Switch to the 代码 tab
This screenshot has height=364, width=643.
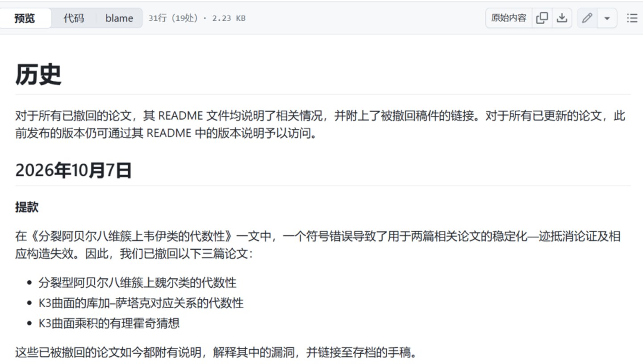point(74,18)
